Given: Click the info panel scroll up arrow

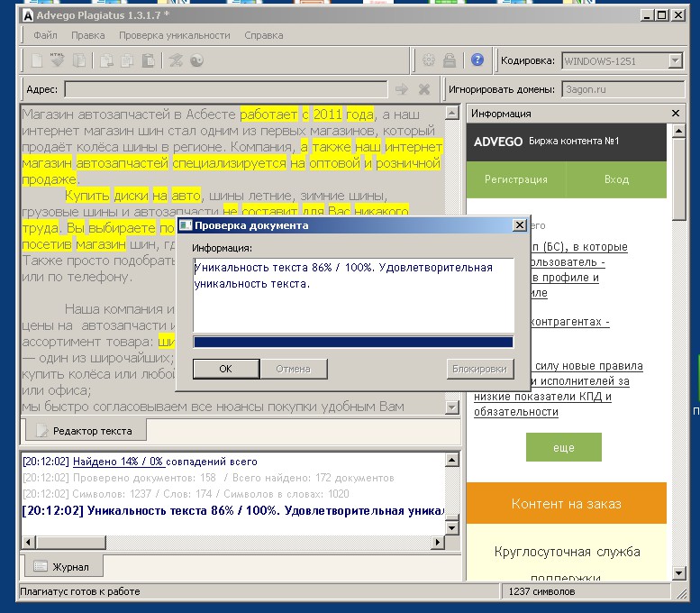Looking at the screenshot, I should tap(678, 131).
